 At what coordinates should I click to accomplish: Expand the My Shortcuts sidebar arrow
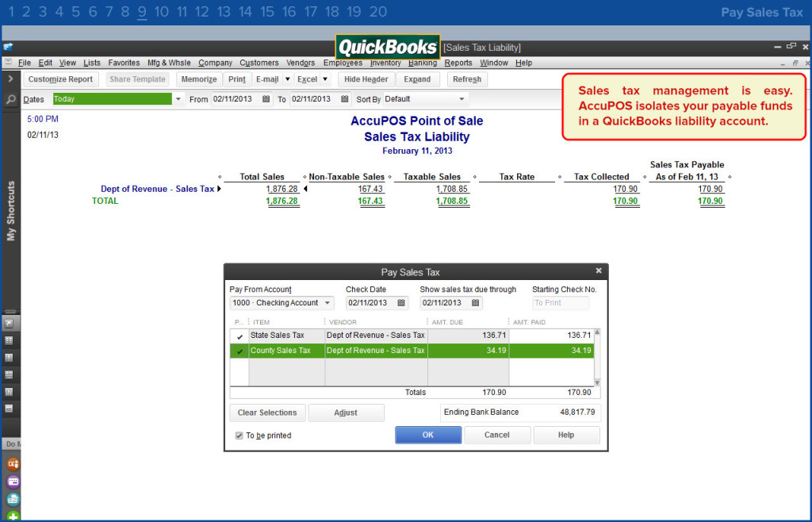(10, 79)
